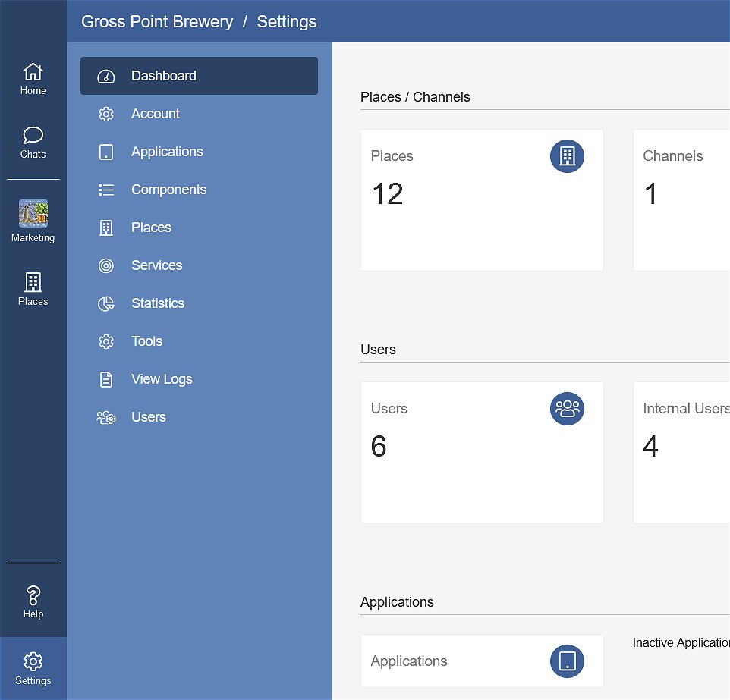Click the Applications section heading
Screen dimensions: 730x700
[x=397, y=602]
